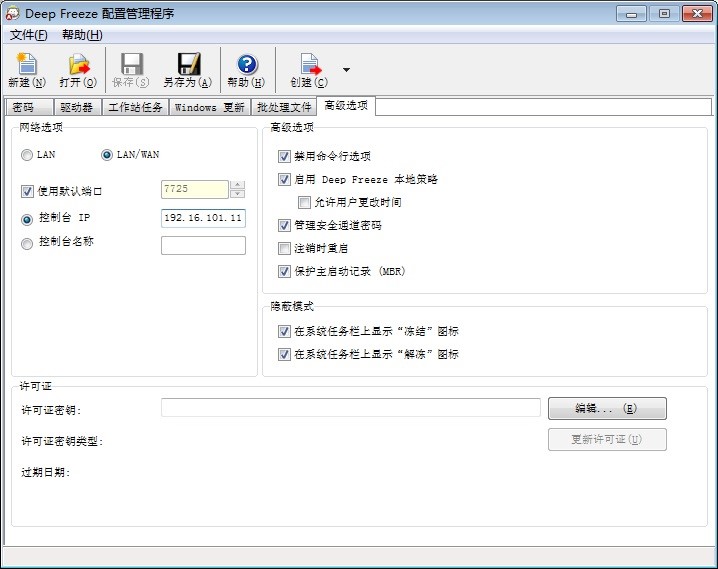Toggle the 管理安全通道密码 checkbox
Viewport: 718px width, 569px height.
[x=284, y=225]
